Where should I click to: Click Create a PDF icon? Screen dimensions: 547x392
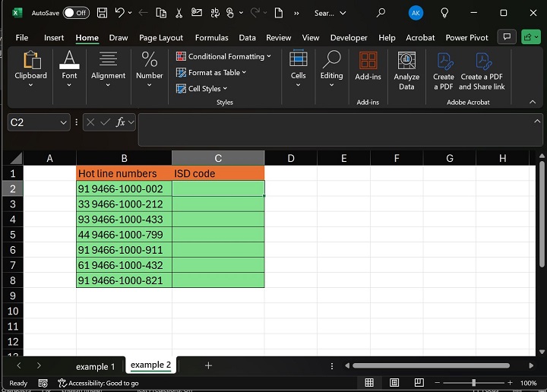443,71
